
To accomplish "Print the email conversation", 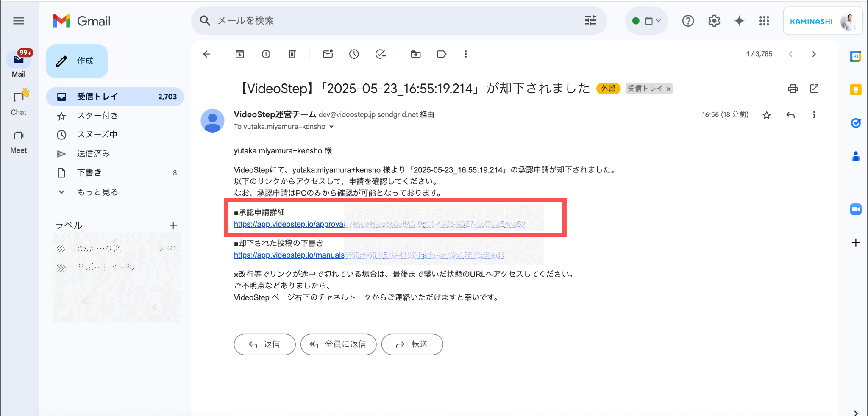I will 793,88.
